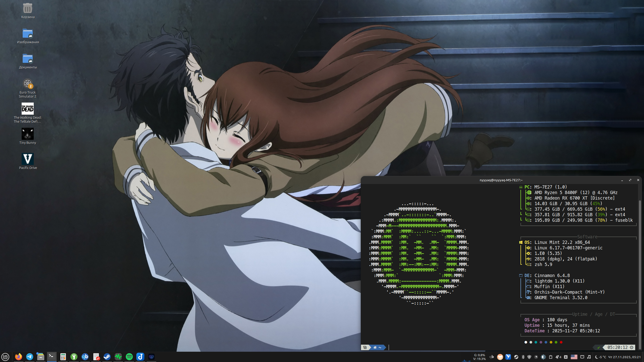Toggle Bluetooth tray icon
Image resolution: width=644 pixels, height=362 pixels.
tap(523, 357)
